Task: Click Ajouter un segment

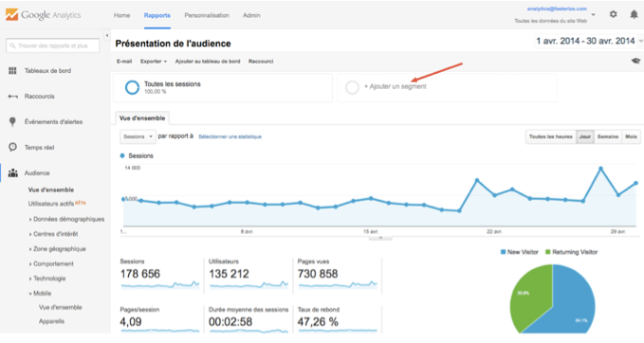Action: 396,86
